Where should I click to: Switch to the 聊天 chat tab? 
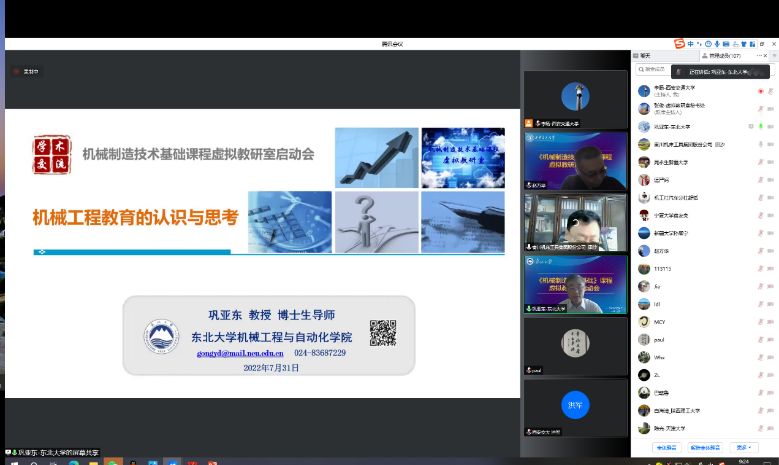(644, 56)
